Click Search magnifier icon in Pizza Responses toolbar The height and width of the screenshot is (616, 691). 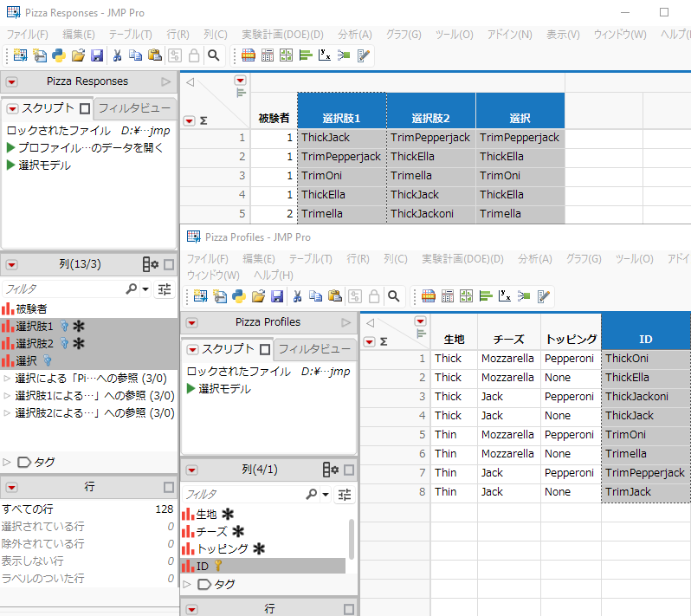[x=214, y=55]
